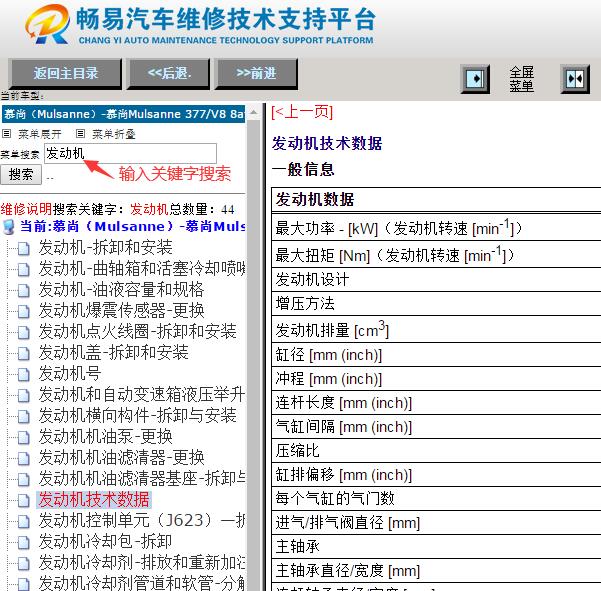This screenshot has width=601, height=591.
Task: Open 发动机号 entry
Action: coord(70,374)
